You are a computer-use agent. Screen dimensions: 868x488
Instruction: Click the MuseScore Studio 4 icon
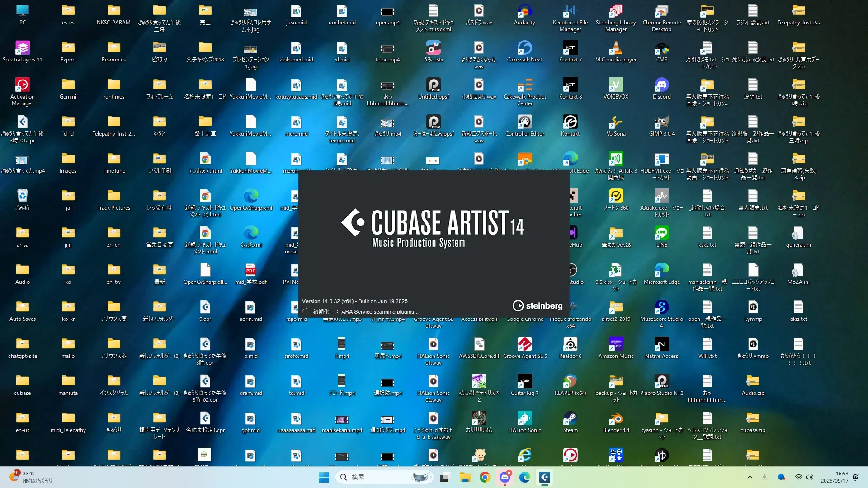tap(661, 308)
